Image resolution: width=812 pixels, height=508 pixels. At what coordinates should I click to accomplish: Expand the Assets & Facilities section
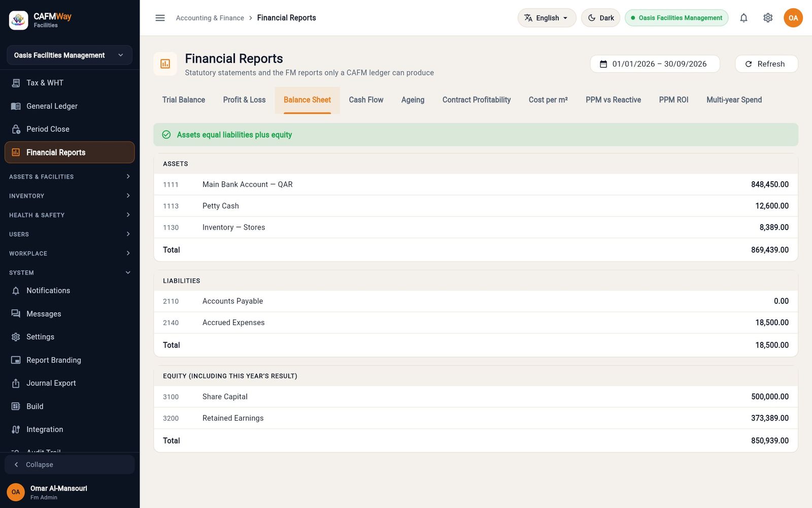[x=70, y=176]
